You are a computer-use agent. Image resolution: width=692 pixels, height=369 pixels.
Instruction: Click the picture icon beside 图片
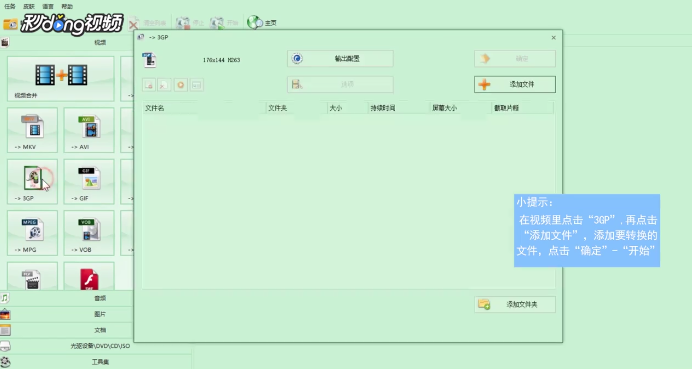(x=5, y=314)
